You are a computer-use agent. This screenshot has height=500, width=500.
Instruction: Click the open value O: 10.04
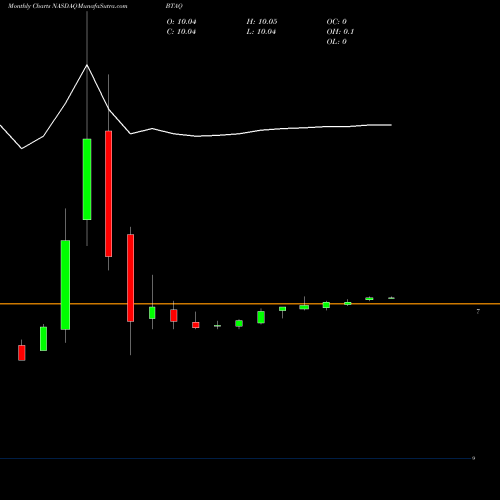pos(181,22)
